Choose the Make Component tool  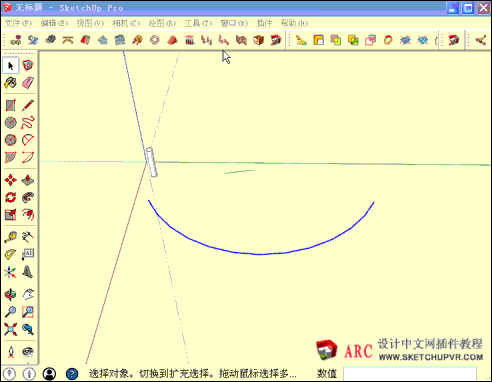pos(28,65)
